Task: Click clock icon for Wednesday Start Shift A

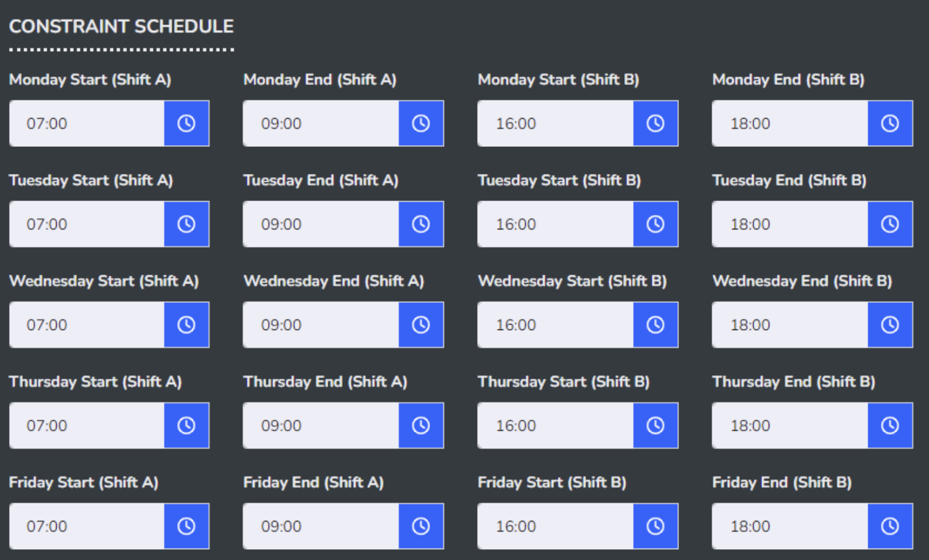Action: (186, 325)
